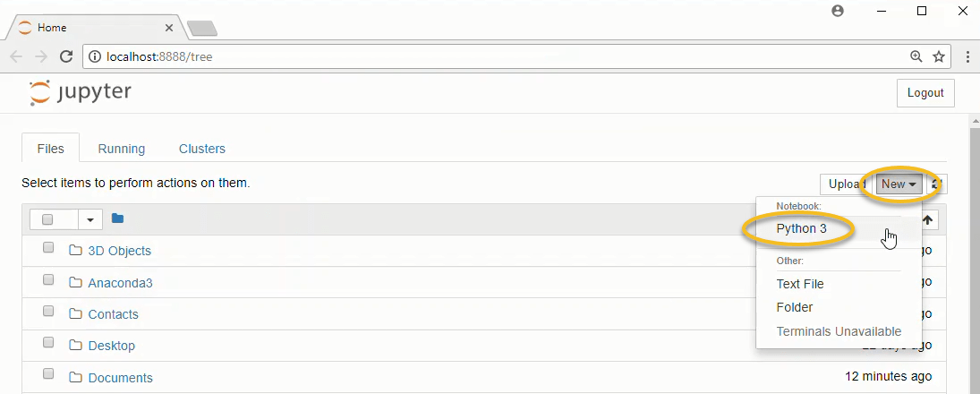
Task: Click the root folder icon in the breadcrumb
Action: pyautogui.click(x=117, y=218)
